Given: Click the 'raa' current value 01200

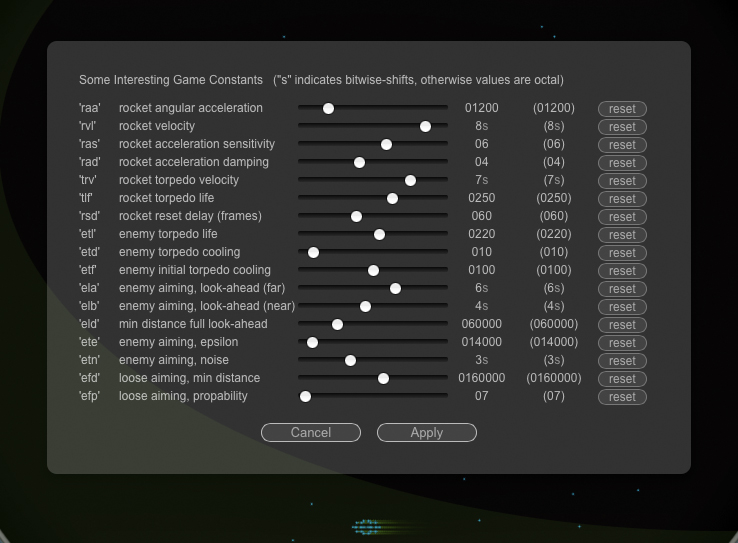Looking at the screenshot, I should (481, 108).
